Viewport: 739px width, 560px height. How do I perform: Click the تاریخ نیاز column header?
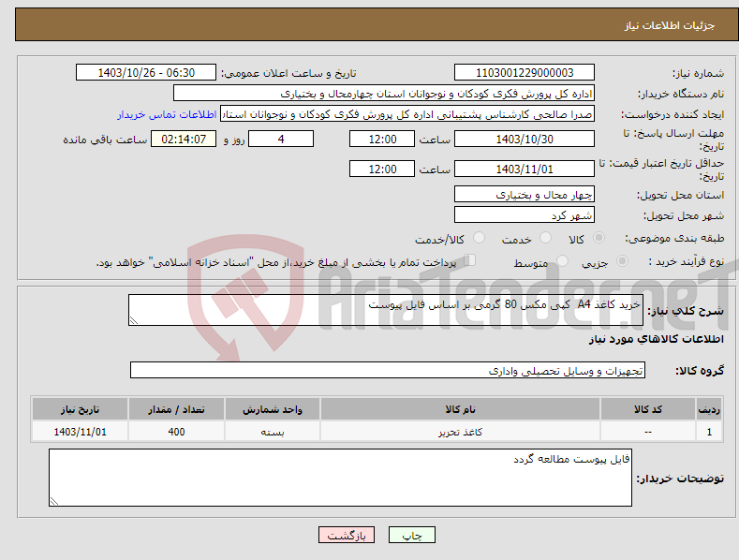(80, 409)
